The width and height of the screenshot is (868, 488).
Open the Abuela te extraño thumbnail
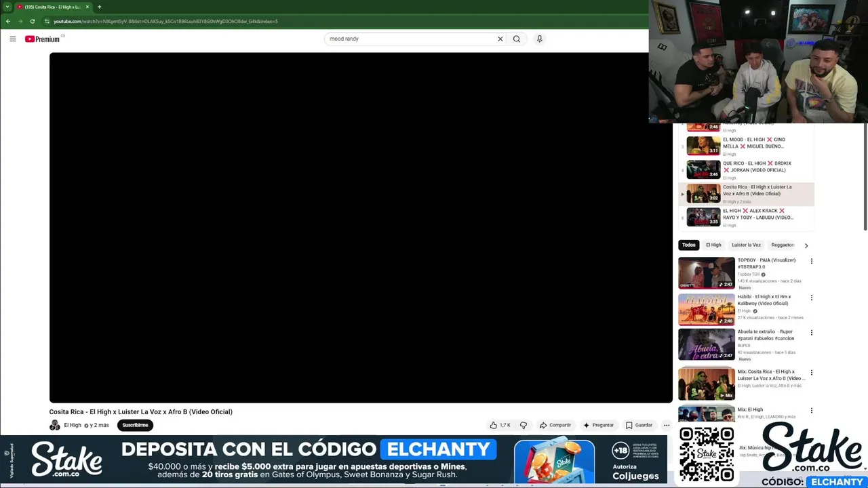click(707, 344)
